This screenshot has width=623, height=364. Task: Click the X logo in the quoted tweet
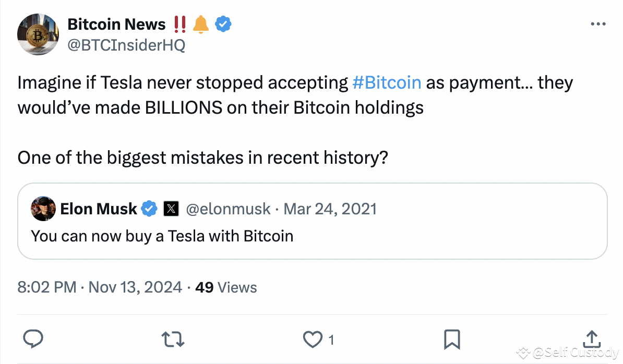pos(171,209)
